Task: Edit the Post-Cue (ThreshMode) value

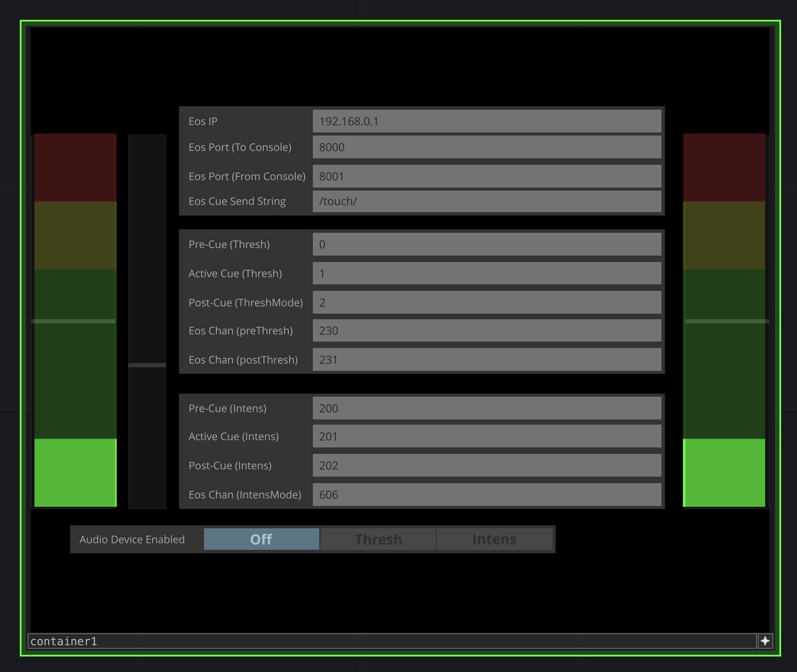Action: click(x=487, y=302)
